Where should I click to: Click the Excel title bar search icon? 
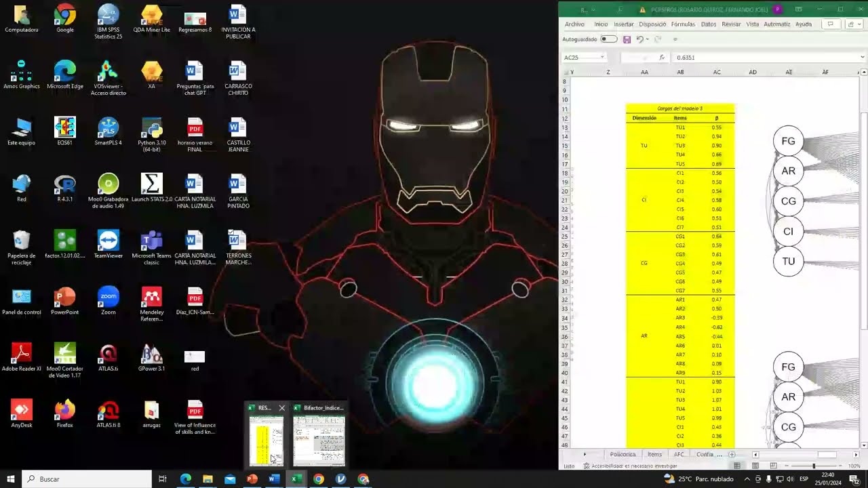click(620, 9)
